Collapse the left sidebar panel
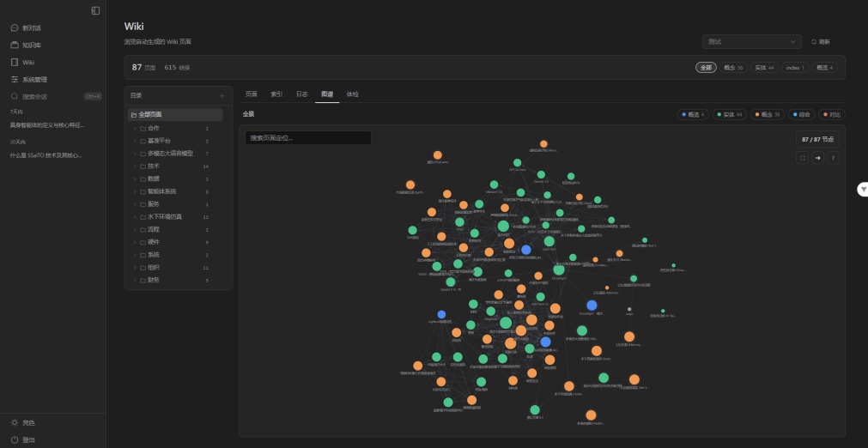 96,10
